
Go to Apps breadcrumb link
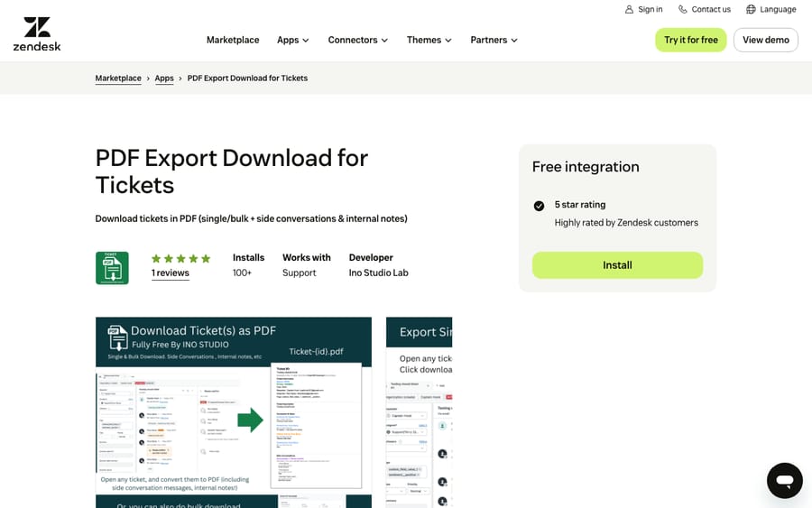click(x=164, y=79)
